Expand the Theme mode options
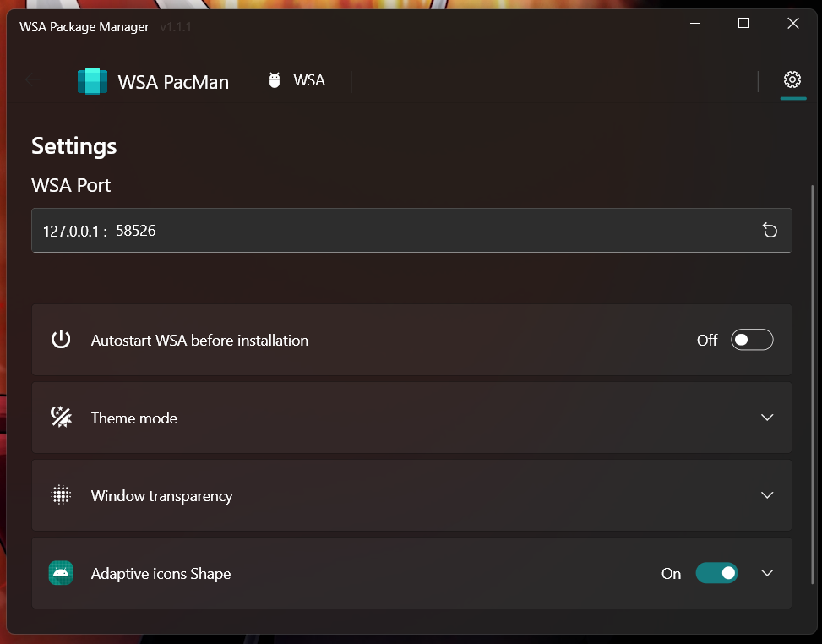The height and width of the screenshot is (644, 822). tap(767, 418)
